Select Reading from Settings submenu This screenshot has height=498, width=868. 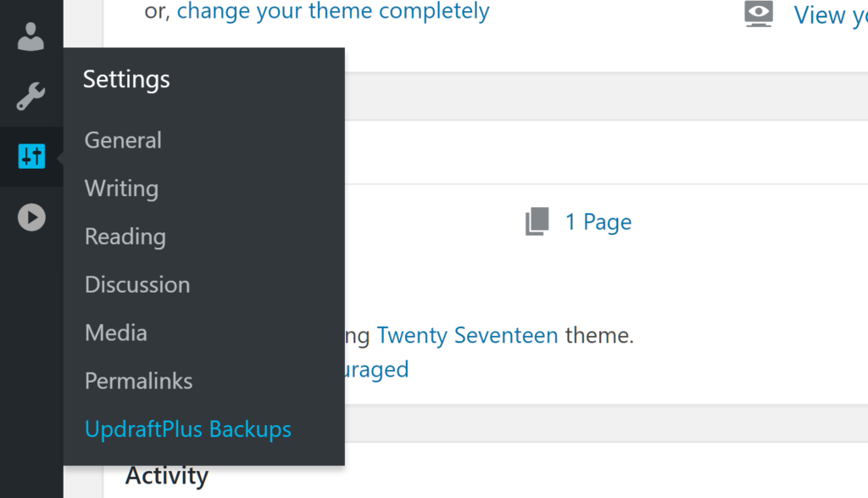pyautogui.click(x=125, y=237)
